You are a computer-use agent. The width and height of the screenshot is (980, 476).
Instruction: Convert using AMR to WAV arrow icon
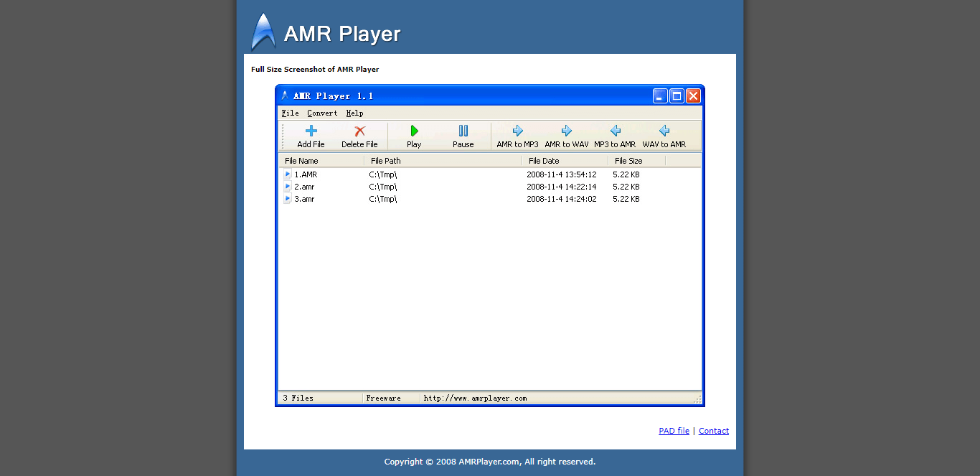click(566, 131)
